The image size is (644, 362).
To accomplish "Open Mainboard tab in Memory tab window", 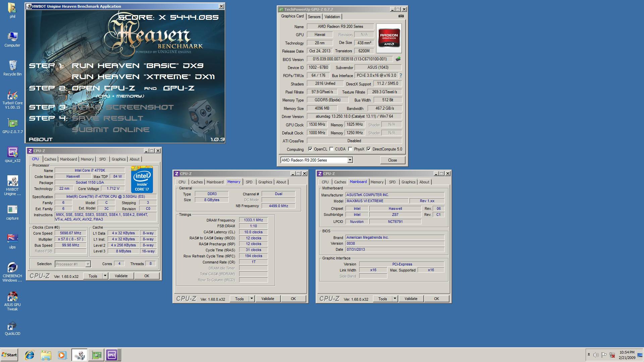I will click(x=215, y=182).
